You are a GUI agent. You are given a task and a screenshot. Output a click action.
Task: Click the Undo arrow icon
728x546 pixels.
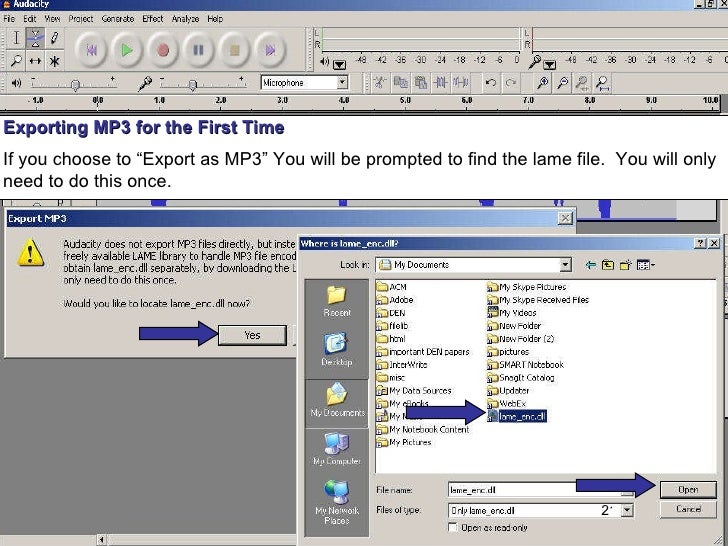click(490, 83)
